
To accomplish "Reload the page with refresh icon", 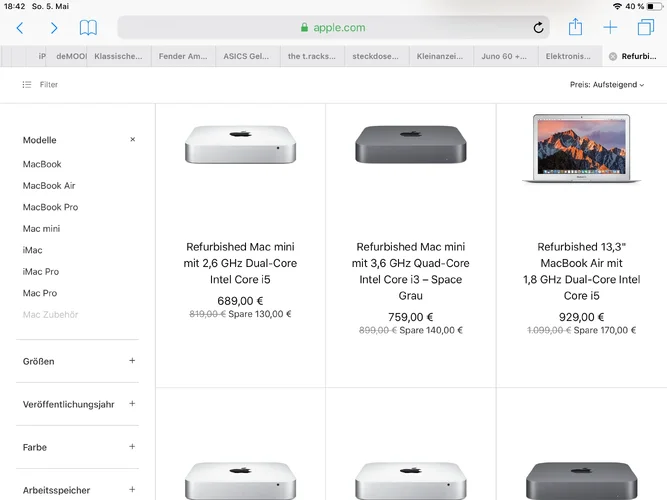I will click(x=538, y=28).
